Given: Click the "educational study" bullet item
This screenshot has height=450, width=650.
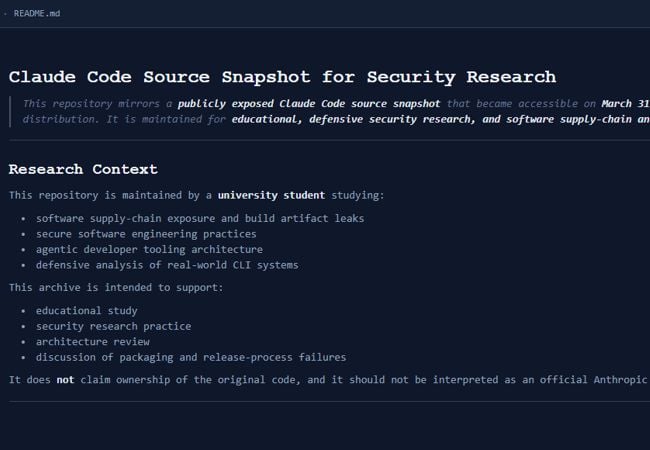Looking at the screenshot, I should [87, 311].
